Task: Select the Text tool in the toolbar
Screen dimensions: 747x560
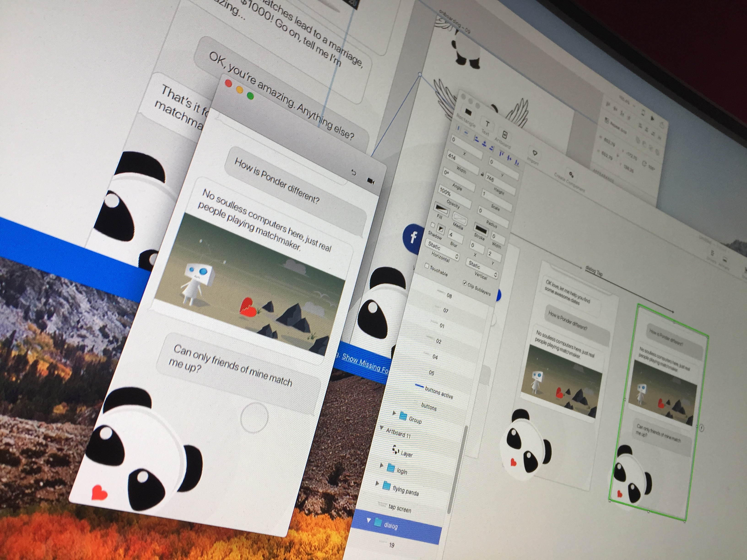Action: click(487, 124)
